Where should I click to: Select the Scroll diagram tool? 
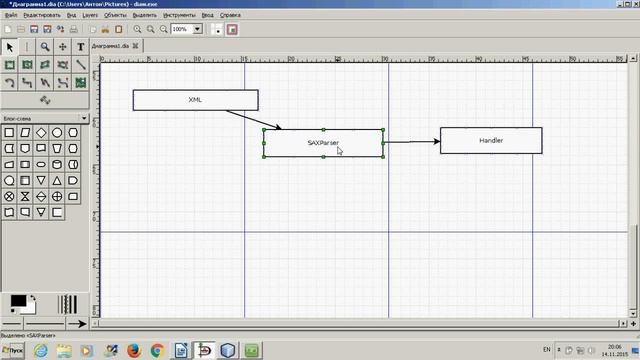point(62,47)
